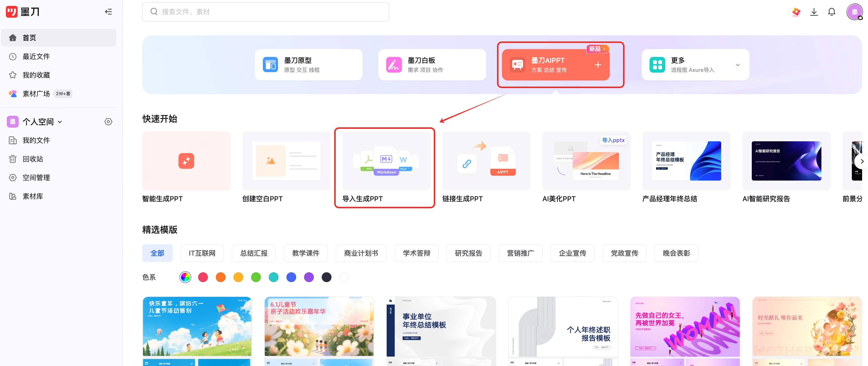
Task: Open 个人年终述职报告模板 thumbnail
Action: tap(563, 326)
